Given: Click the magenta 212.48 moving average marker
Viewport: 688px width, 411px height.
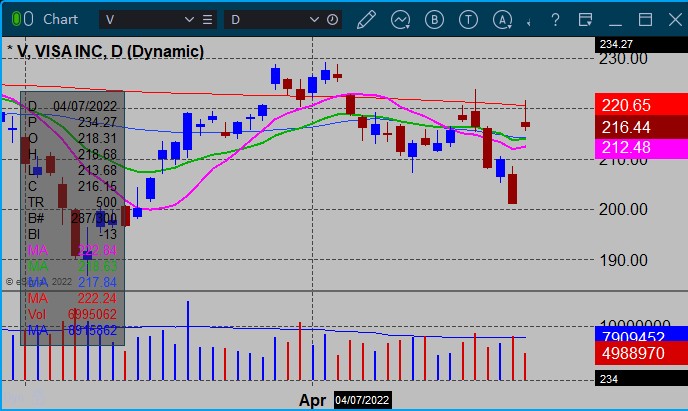Looking at the screenshot, I should pyautogui.click(x=641, y=148).
